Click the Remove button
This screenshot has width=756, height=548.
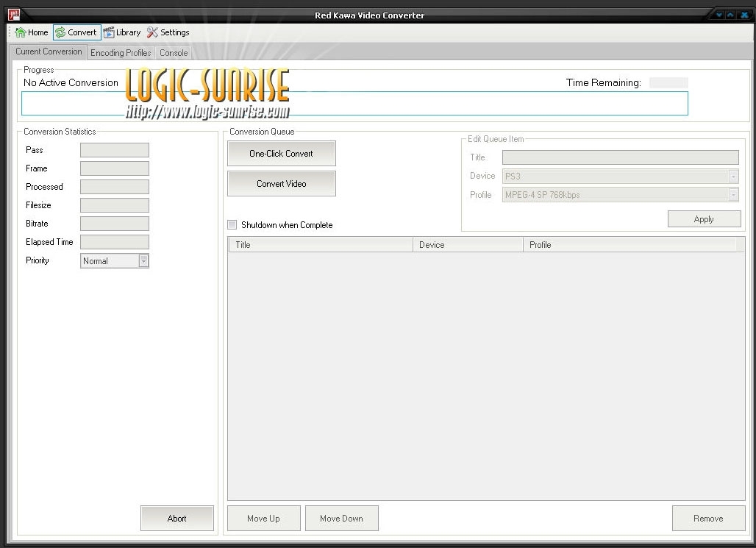coord(708,518)
